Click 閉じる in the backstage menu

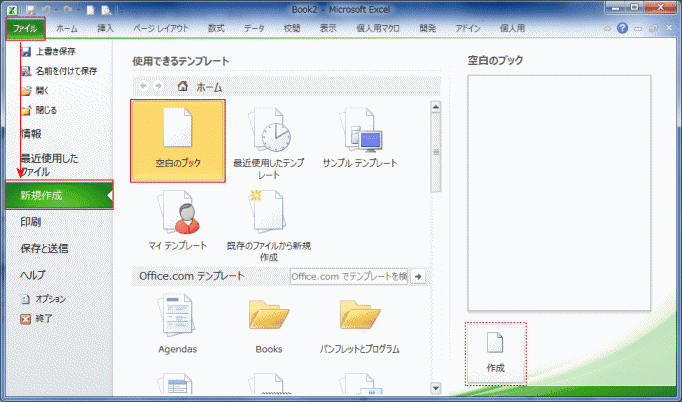point(39,111)
